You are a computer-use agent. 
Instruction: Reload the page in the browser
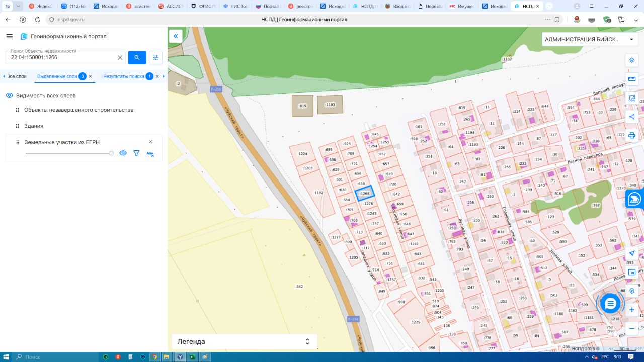[37, 20]
